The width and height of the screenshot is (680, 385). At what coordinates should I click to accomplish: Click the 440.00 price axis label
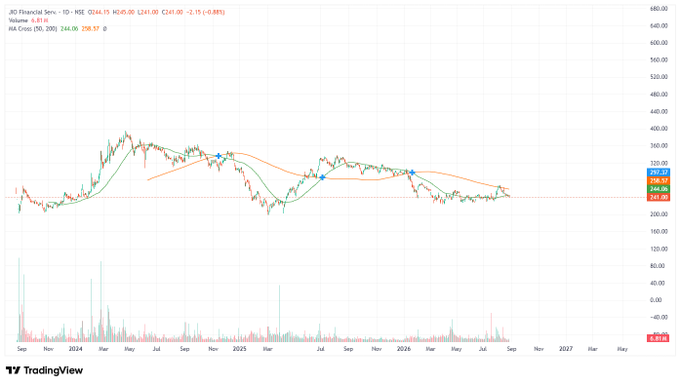coord(659,112)
